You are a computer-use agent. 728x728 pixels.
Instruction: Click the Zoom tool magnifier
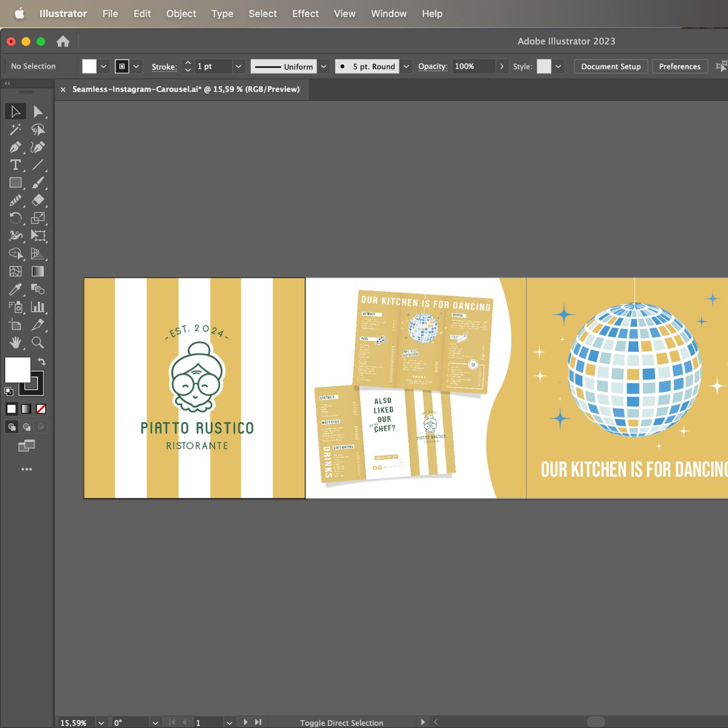(x=38, y=342)
